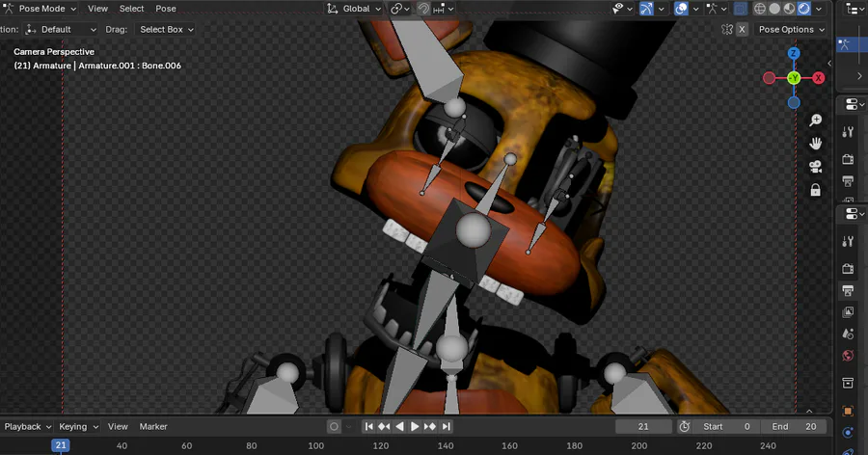Screen dimensions: 868x455
Task: Click the X axis on navigation gizmo
Action: click(818, 78)
